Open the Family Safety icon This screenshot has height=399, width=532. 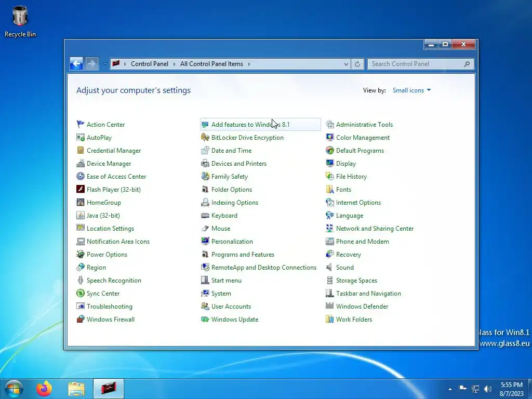pyautogui.click(x=205, y=177)
